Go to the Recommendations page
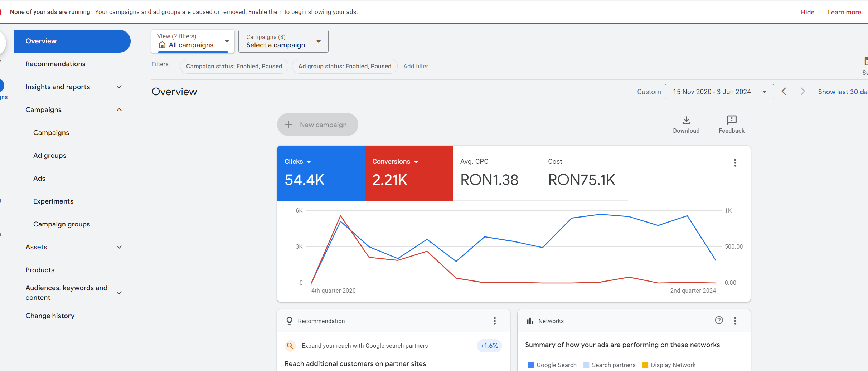The width and height of the screenshot is (868, 371). tap(55, 64)
